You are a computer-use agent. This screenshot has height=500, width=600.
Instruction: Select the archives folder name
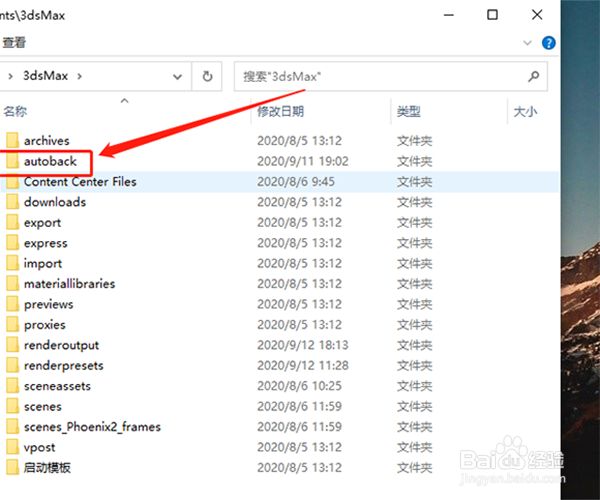point(47,141)
